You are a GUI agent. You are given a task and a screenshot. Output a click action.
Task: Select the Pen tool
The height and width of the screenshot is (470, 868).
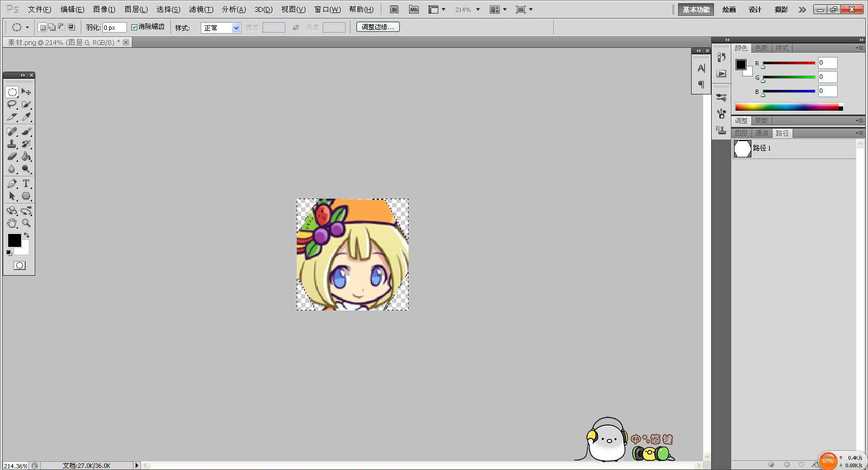tap(12, 184)
